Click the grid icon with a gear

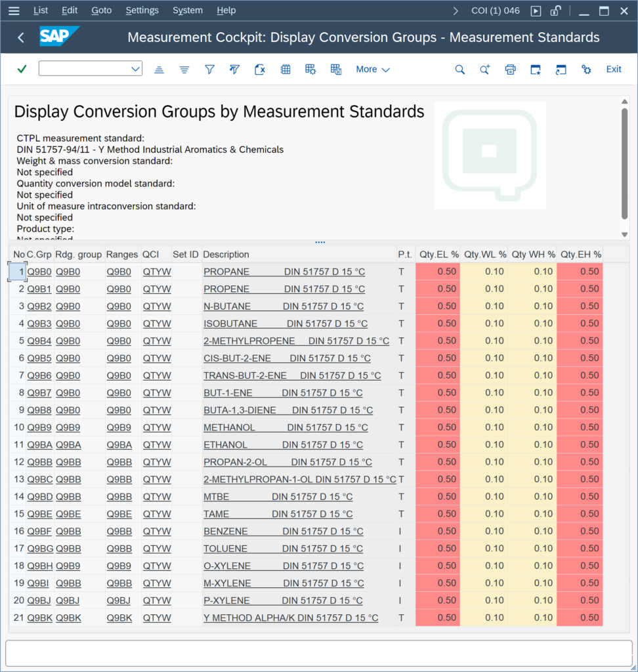[311, 70]
